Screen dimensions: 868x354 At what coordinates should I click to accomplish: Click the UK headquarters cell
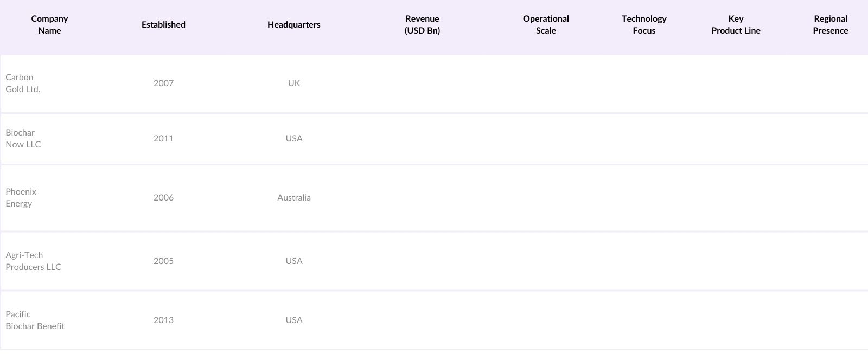click(294, 83)
